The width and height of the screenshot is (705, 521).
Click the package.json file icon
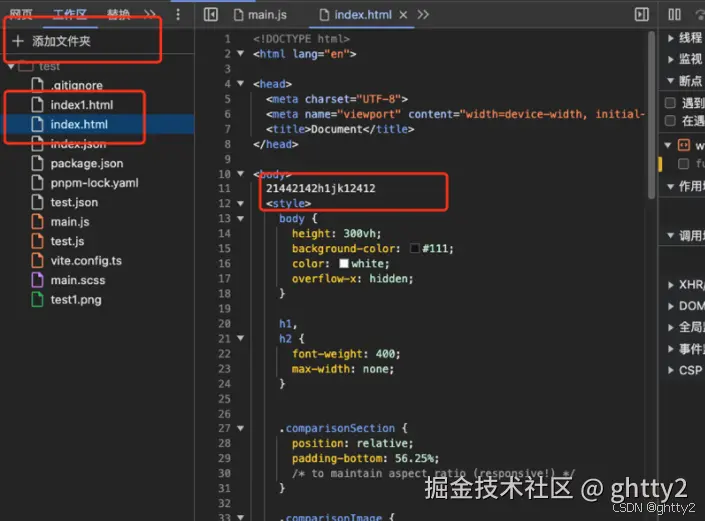(x=37, y=163)
